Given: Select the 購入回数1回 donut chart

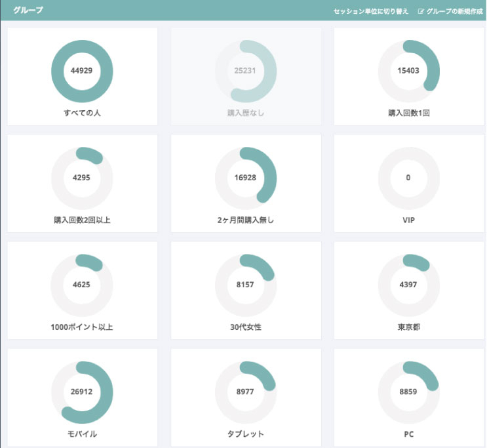Looking at the screenshot, I should (409, 71).
